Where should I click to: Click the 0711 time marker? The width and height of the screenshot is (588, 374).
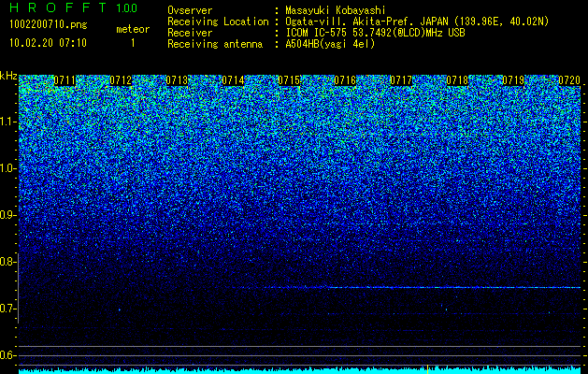(x=65, y=80)
